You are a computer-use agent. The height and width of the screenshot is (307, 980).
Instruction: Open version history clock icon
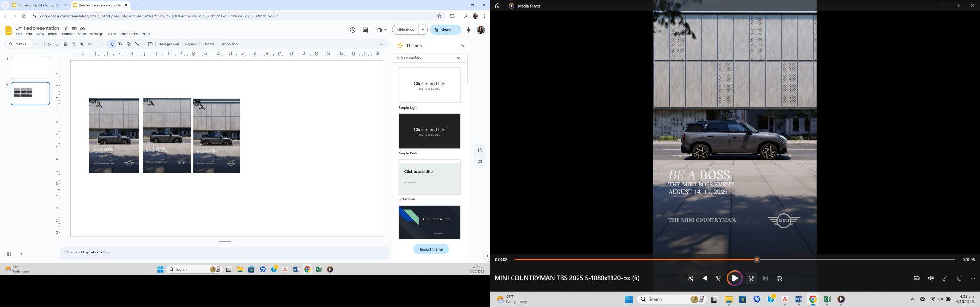point(353,30)
